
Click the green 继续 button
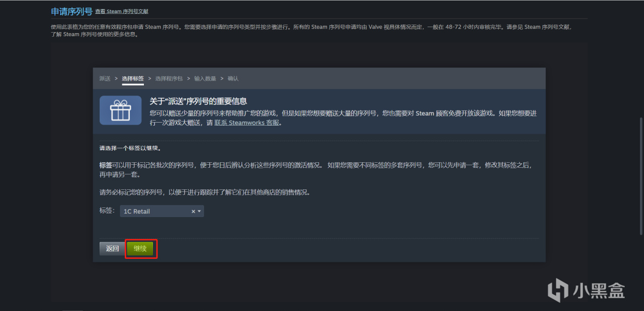pyautogui.click(x=140, y=249)
